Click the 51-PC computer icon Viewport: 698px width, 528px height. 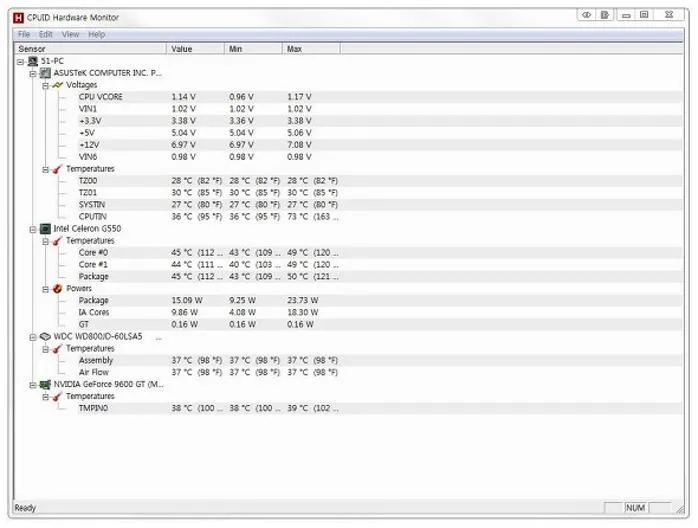pyautogui.click(x=33, y=61)
